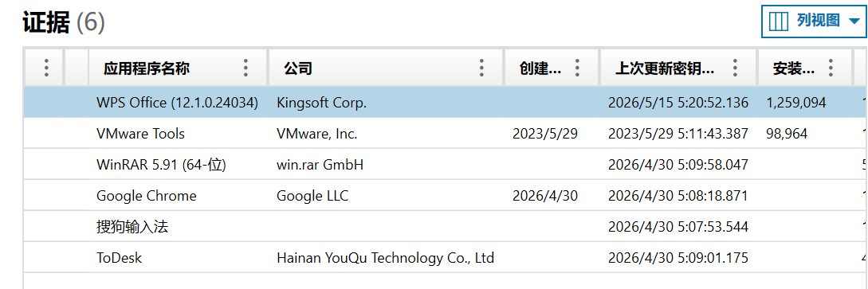Select the WinRAR 5.91 row
Viewport: 868px width, 289px height.
click(x=445, y=164)
